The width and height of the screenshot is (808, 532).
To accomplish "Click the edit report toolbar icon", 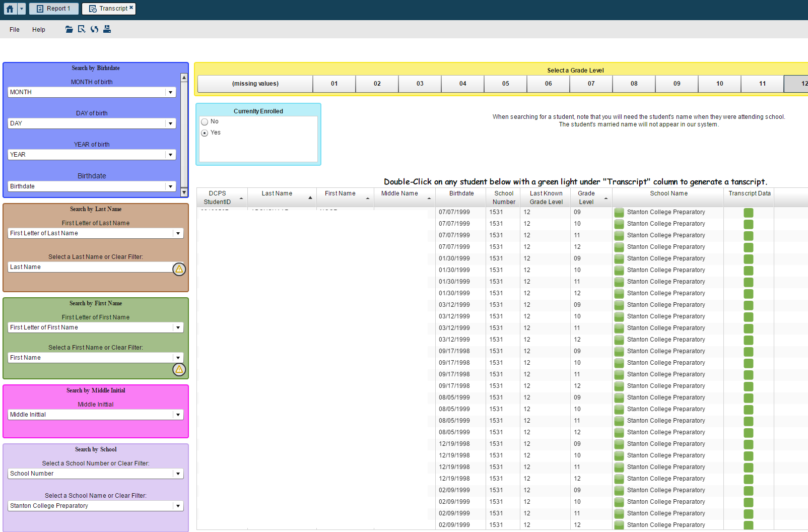I will click(x=82, y=29).
